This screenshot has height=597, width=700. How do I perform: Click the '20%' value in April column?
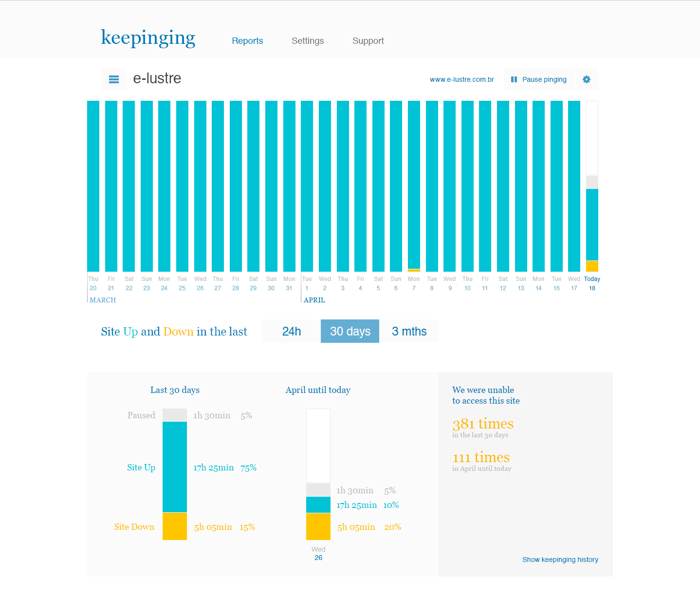click(393, 527)
